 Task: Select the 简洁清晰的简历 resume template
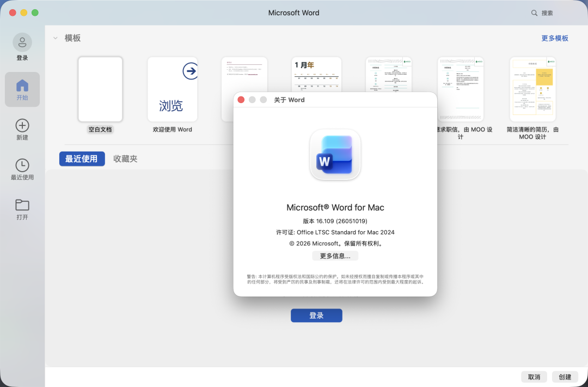coord(532,89)
